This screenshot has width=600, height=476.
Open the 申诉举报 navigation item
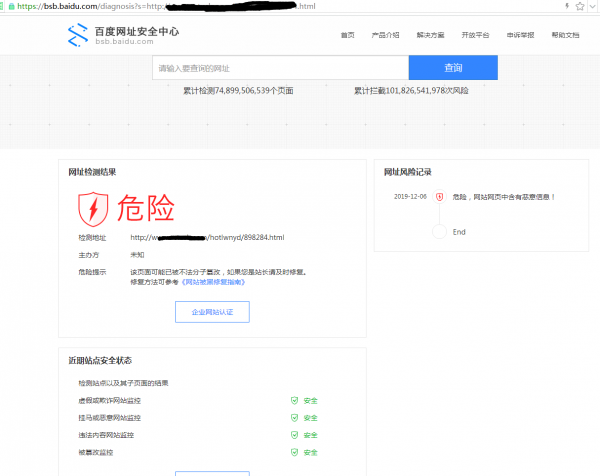click(520, 35)
